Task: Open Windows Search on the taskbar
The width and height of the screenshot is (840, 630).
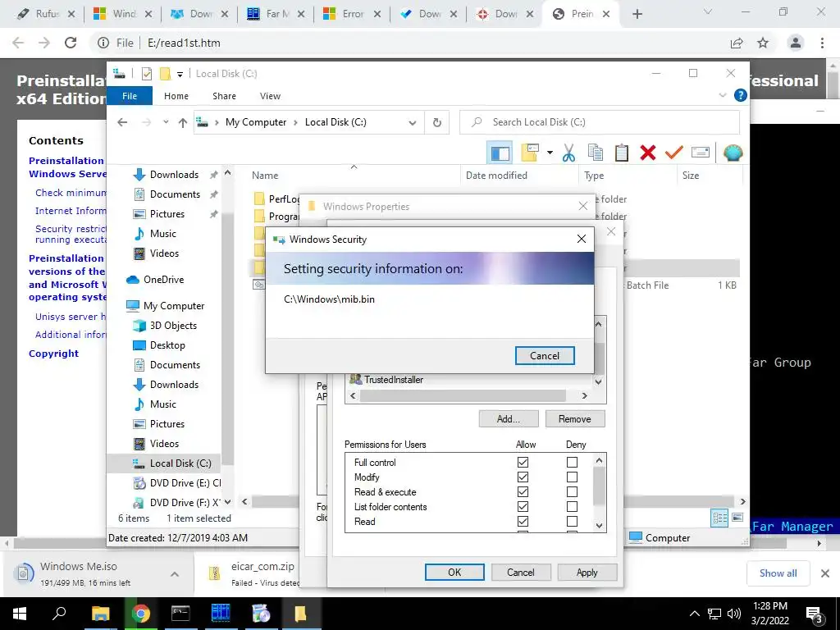Action: [59, 614]
